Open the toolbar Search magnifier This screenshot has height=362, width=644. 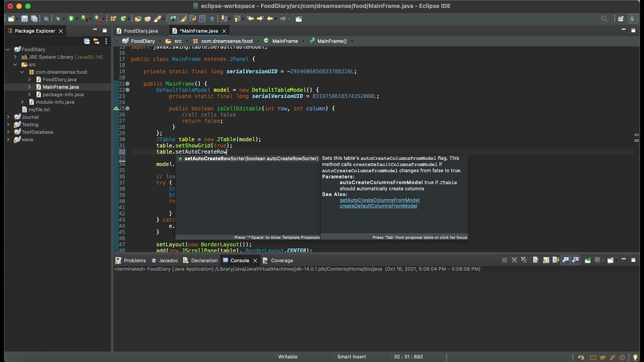604,19
